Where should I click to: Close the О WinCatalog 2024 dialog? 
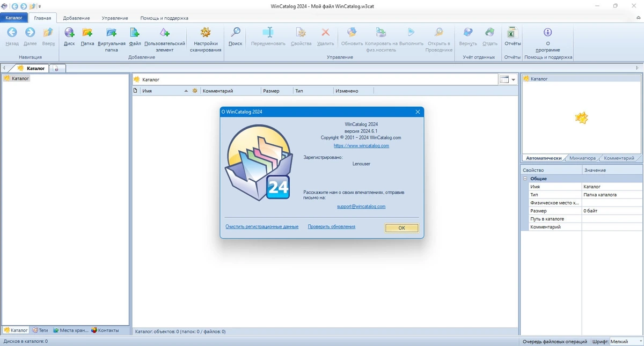tap(418, 112)
